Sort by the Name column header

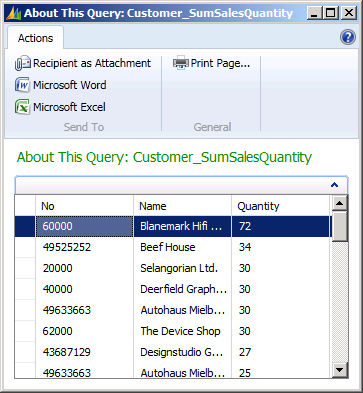click(x=182, y=206)
